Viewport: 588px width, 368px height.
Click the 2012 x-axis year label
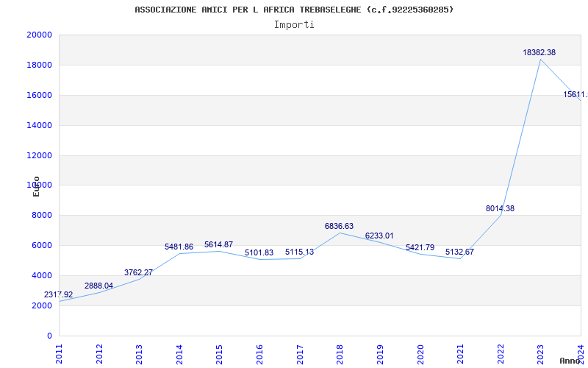coord(99,354)
